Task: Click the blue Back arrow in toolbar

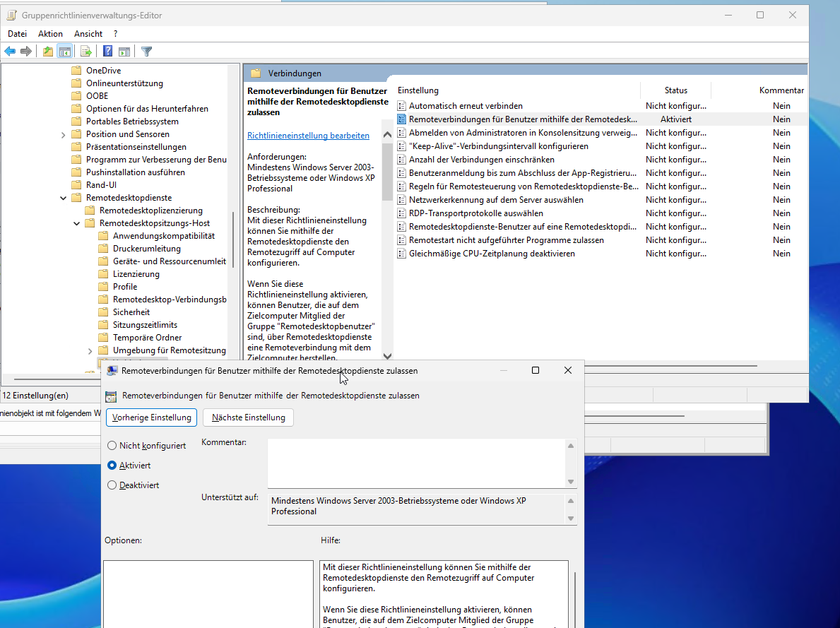Action: [10, 51]
